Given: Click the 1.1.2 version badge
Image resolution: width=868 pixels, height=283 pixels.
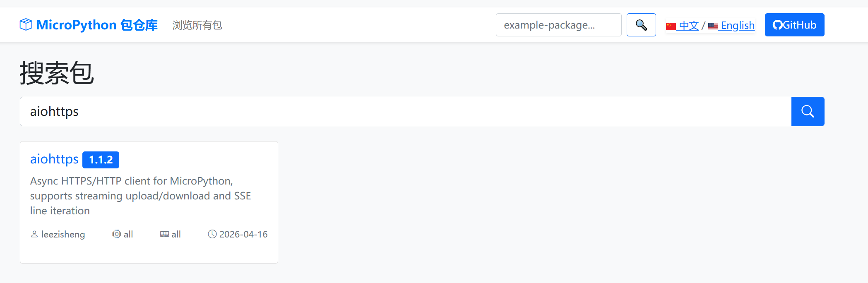Looking at the screenshot, I should (101, 160).
